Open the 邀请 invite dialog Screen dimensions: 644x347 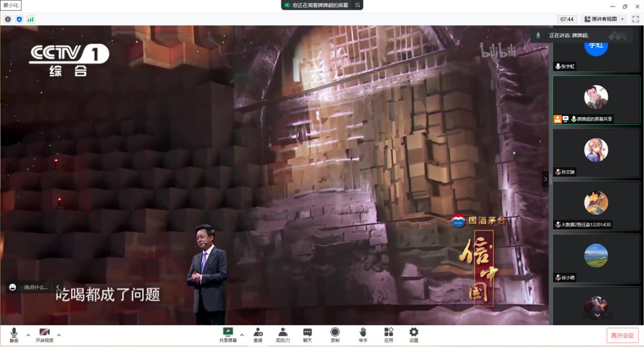point(258,335)
